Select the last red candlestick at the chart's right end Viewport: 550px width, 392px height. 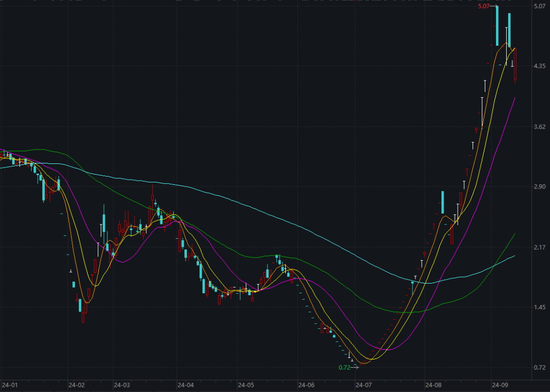(x=515, y=65)
